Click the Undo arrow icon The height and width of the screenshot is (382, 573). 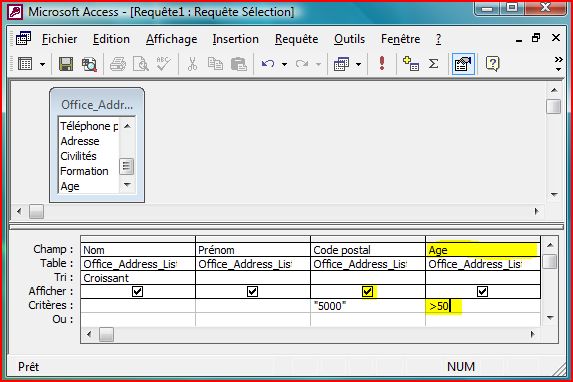click(268, 64)
